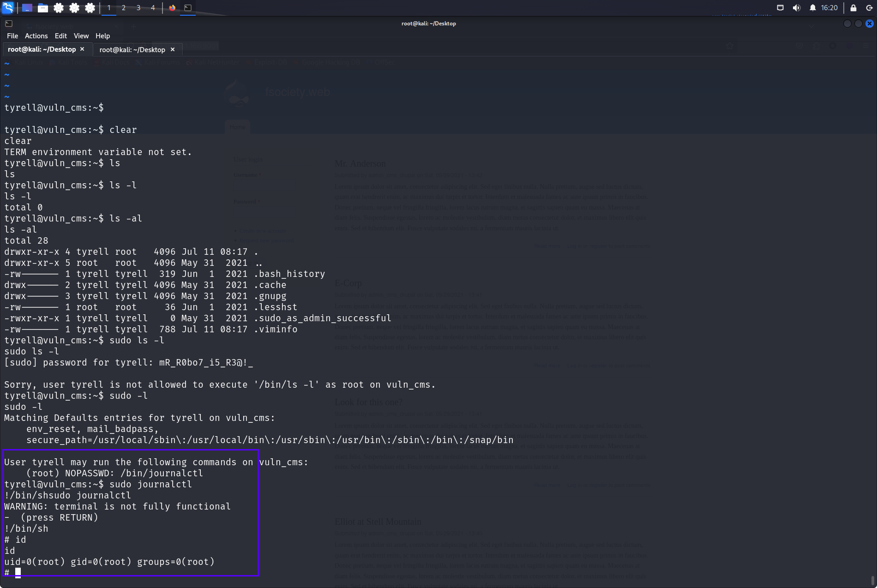Select the first root@kali: ~/Desktop tab

pos(42,49)
